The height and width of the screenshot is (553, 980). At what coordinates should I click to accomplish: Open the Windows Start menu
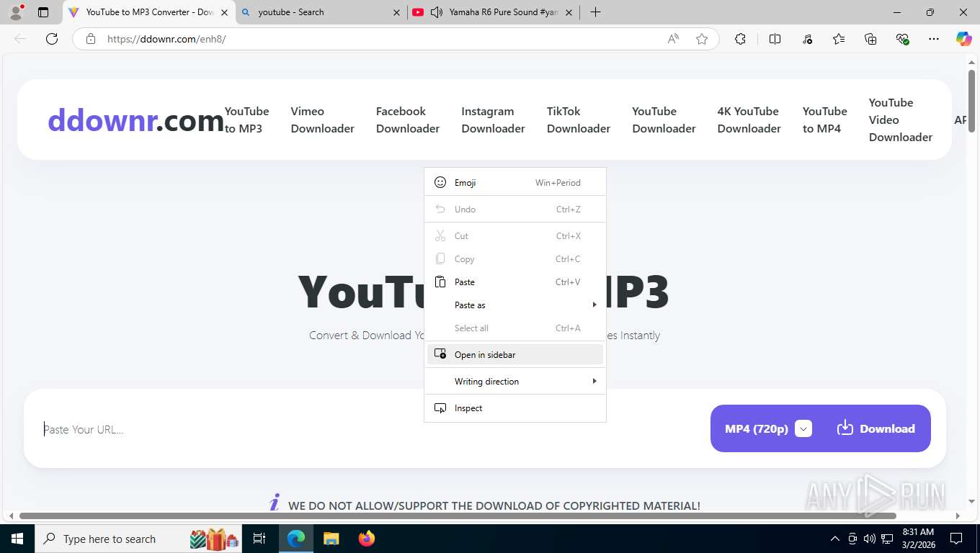[17, 539]
